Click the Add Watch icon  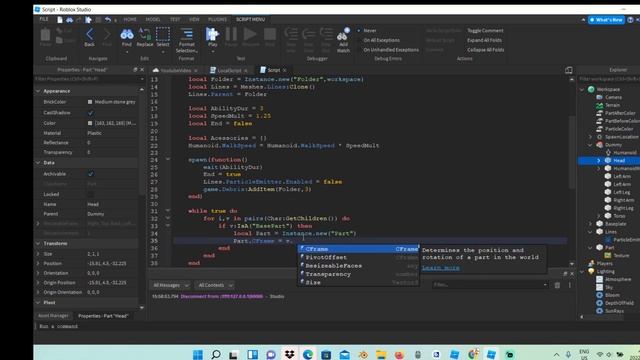click(x=343, y=35)
